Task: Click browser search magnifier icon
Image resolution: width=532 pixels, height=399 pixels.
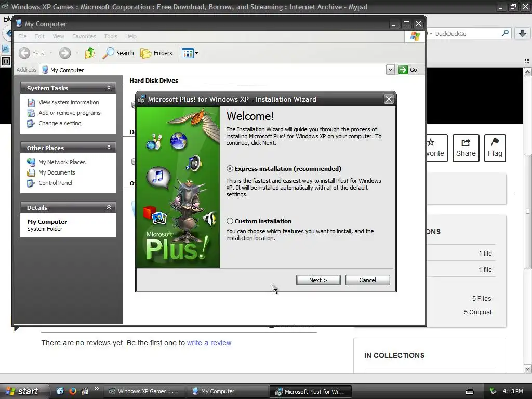Action: click(x=505, y=33)
